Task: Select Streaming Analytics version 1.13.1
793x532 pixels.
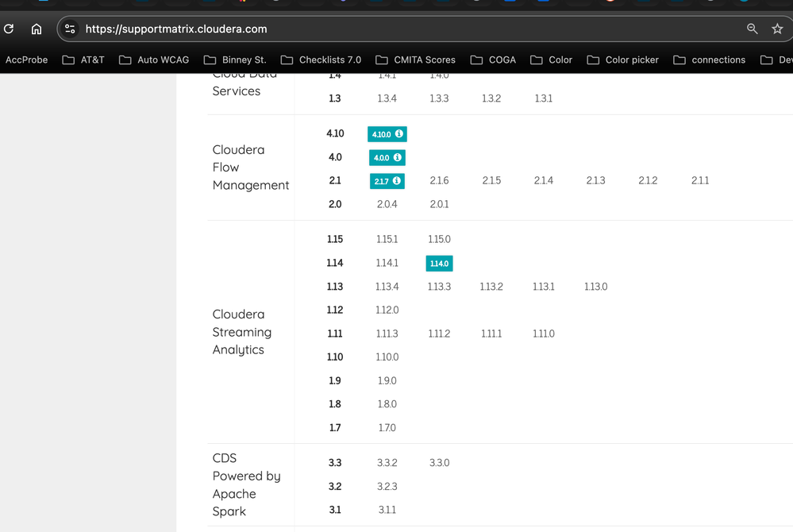Action: pyautogui.click(x=543, y=287)
